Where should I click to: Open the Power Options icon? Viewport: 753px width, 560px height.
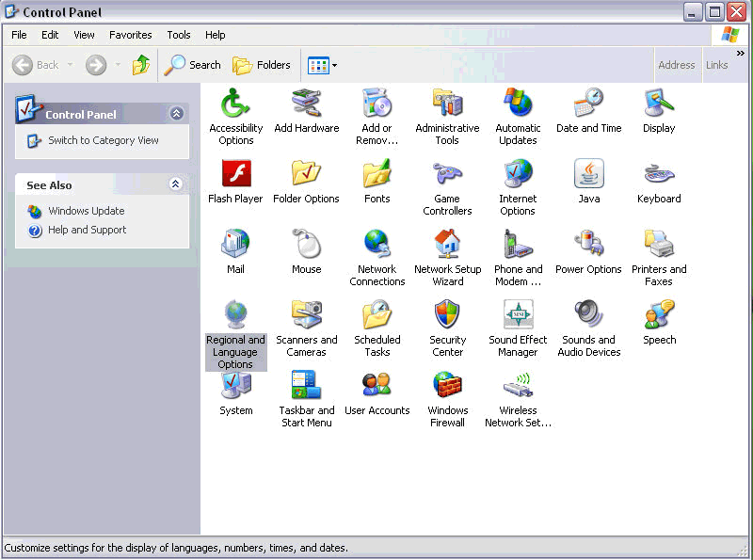pyautogui.click(x=588, y=246)
